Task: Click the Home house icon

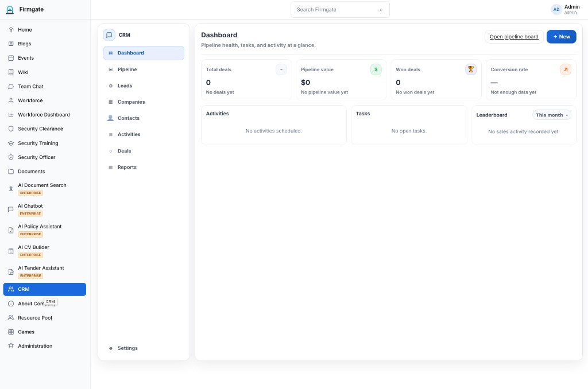Action: (x=11, y=30)
